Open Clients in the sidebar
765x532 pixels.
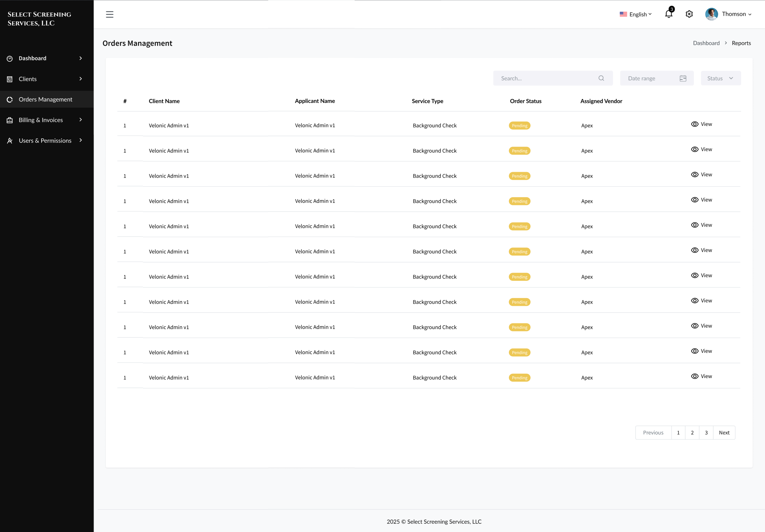[47, 79]
